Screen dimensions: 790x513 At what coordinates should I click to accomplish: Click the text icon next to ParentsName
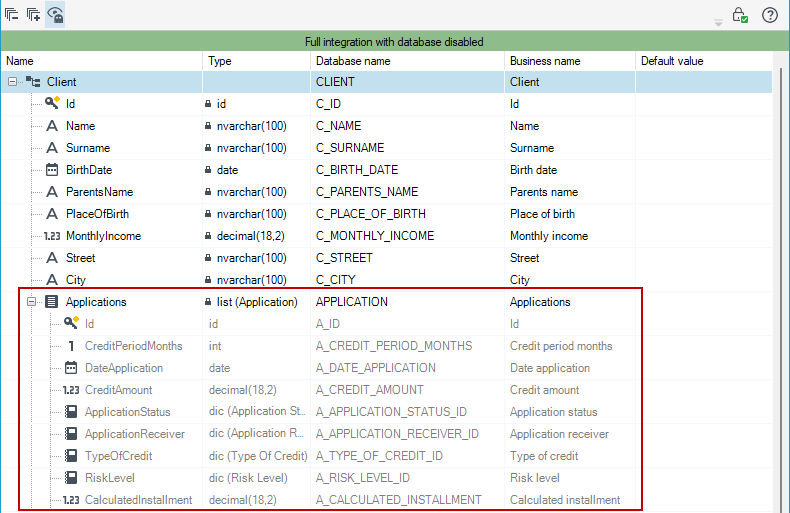[52, 191]
